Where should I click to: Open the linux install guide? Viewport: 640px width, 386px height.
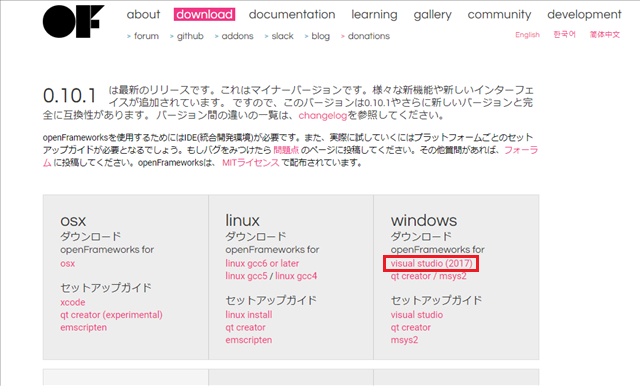[249, 315]
